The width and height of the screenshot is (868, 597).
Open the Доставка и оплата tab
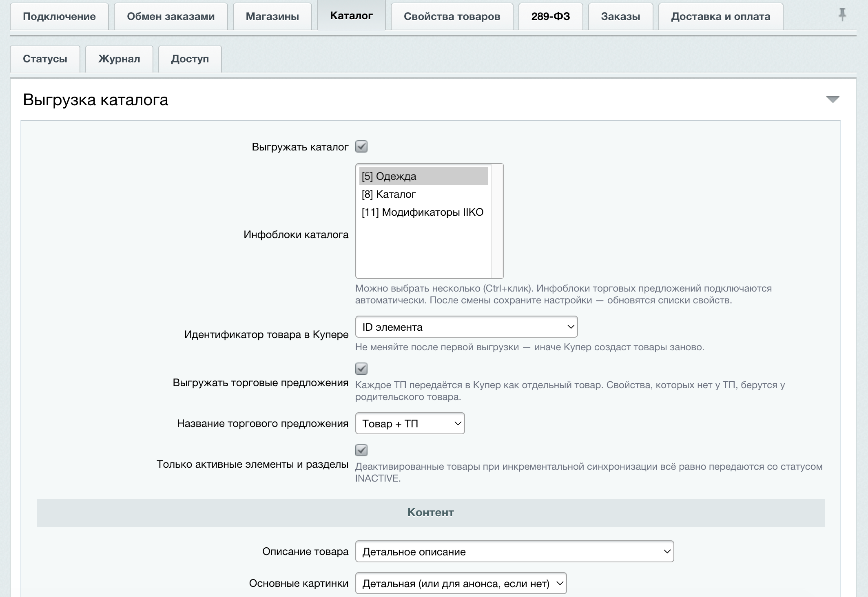click(x=721, y=16)
